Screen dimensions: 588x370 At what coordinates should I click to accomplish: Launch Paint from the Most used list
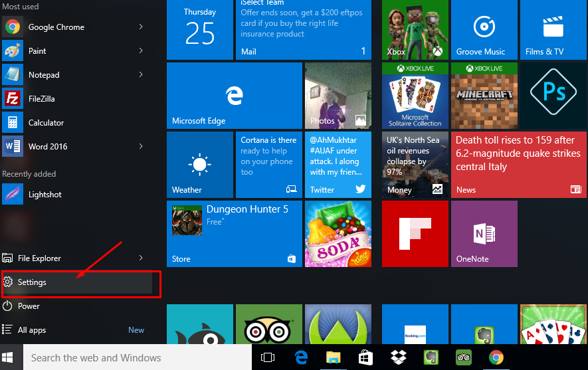(76, 51)
